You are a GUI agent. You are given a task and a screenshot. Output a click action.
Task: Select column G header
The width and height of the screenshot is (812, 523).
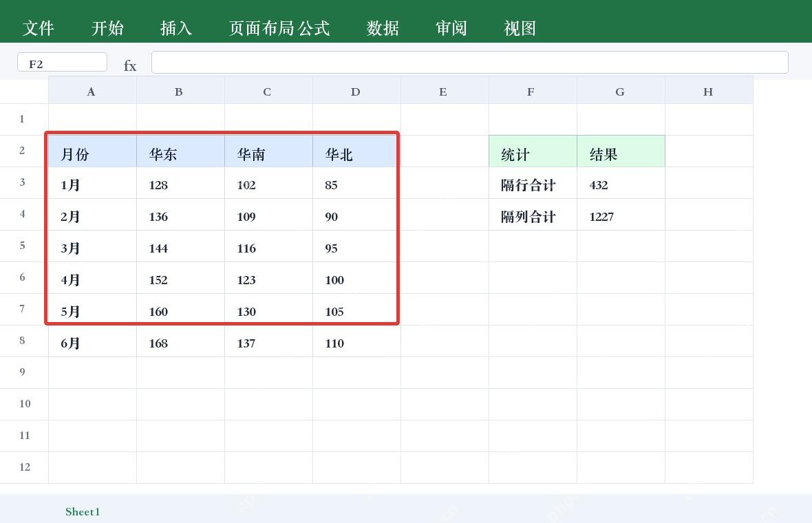[621, 91]
